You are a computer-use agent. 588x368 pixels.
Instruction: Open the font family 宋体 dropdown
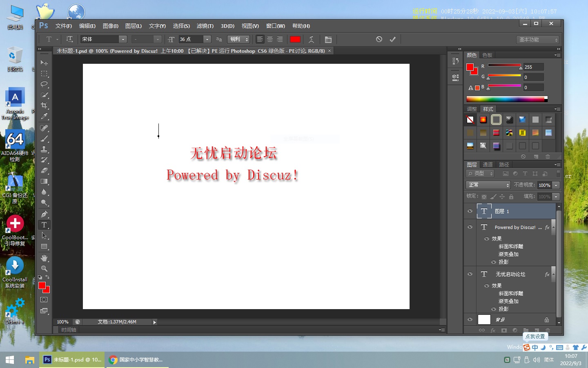(x=123, y=39)
